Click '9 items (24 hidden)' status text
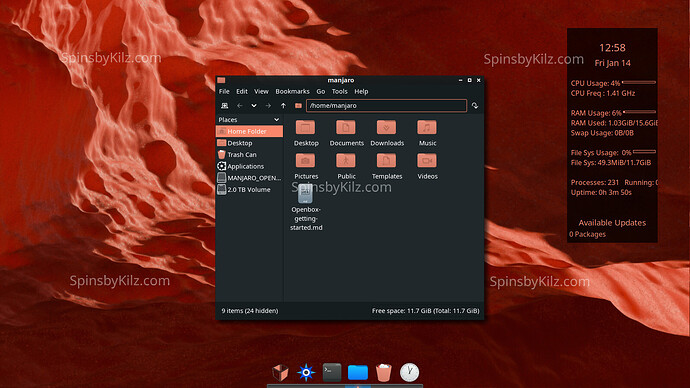Image resolution: width=690 pixels, height=388 pixels. (250, 311)
